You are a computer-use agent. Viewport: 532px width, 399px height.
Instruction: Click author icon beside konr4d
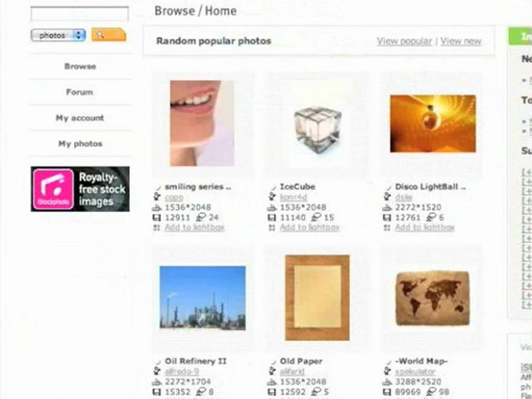(x=272, y=196)
